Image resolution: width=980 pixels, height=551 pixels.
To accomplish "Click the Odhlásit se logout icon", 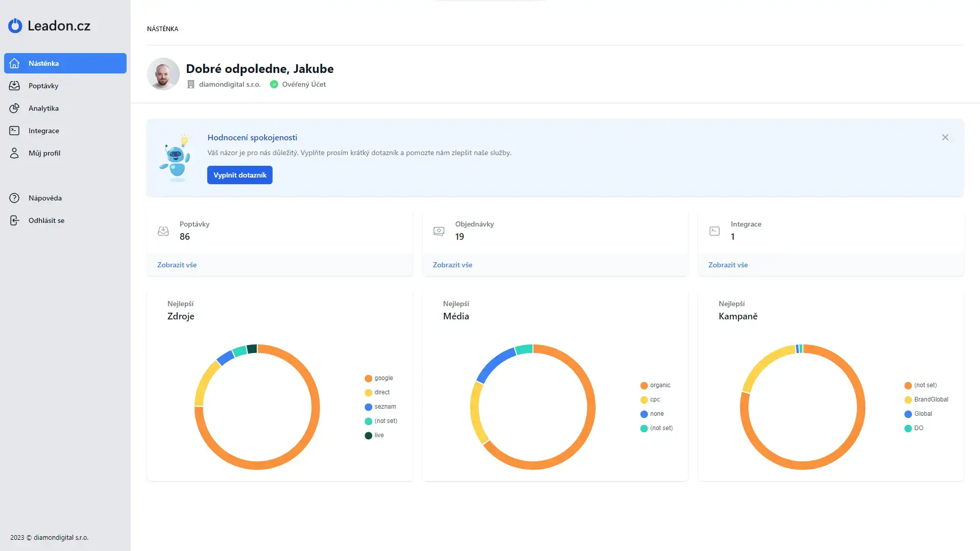I will [x=14, y=220].
